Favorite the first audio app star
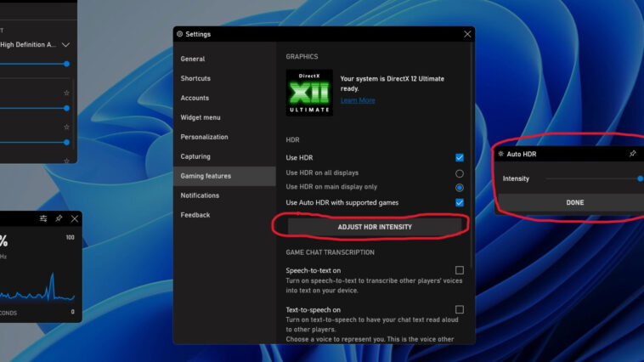The width and height of the screenshot is (644, 362). pyautogui.click(x=66, y=93)
